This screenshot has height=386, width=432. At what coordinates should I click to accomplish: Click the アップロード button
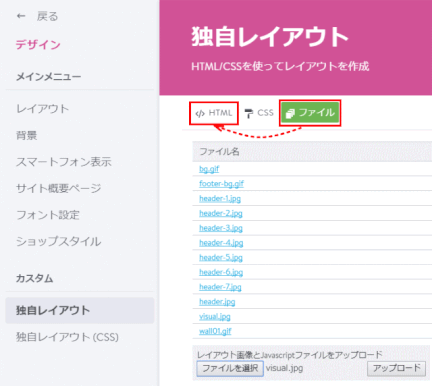(x=396, y=369)
